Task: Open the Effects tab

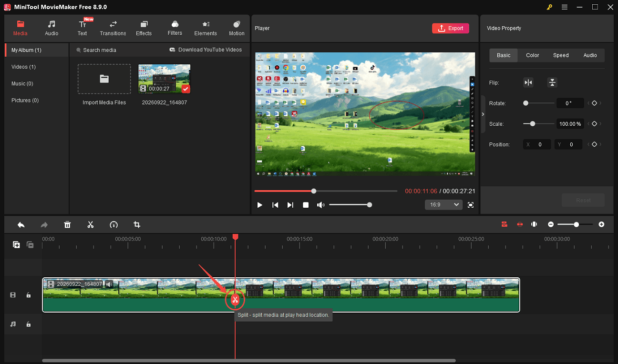Action: click(144, 28)
